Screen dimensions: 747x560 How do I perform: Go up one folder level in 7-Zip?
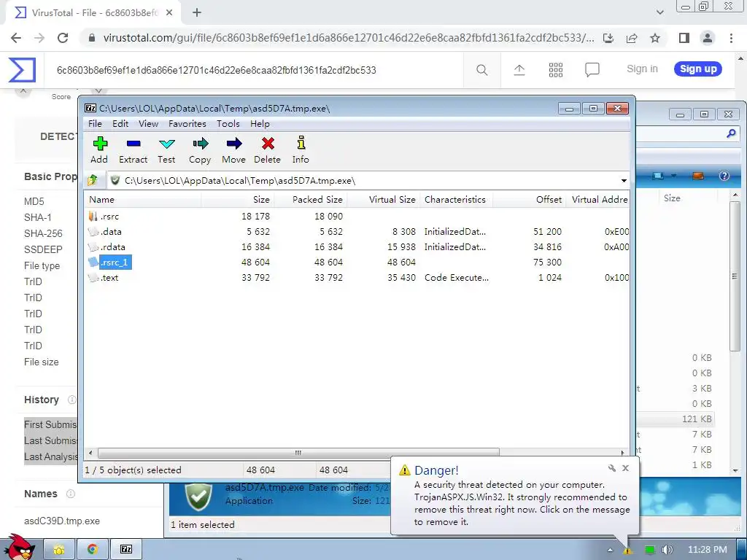pyautogui.click(x=93, y=181)
